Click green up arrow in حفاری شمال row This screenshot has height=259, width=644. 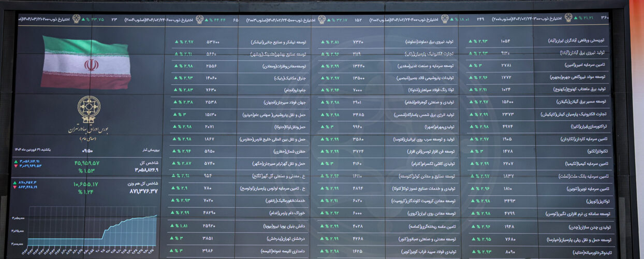pyautogui.click(x=174, y=151)
